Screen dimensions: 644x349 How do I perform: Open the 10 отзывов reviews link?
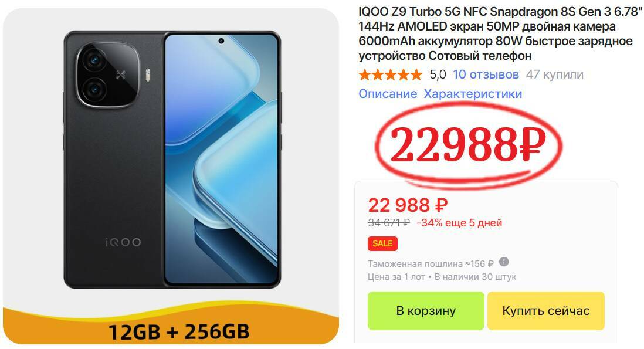point(486,74)
